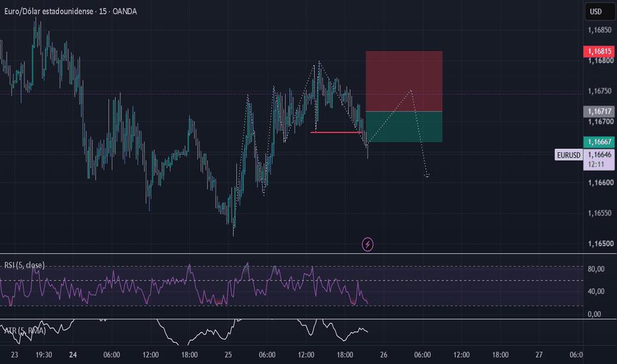Select the green take-profit zone of position
This screenshot has height=364, width=617.
point(404,126)
